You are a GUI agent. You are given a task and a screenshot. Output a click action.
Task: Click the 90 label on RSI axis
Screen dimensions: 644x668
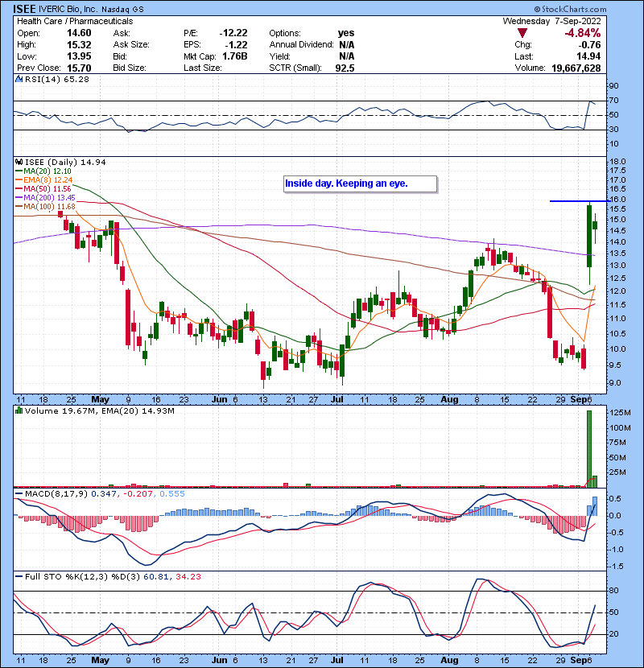(x=613, y=85)
